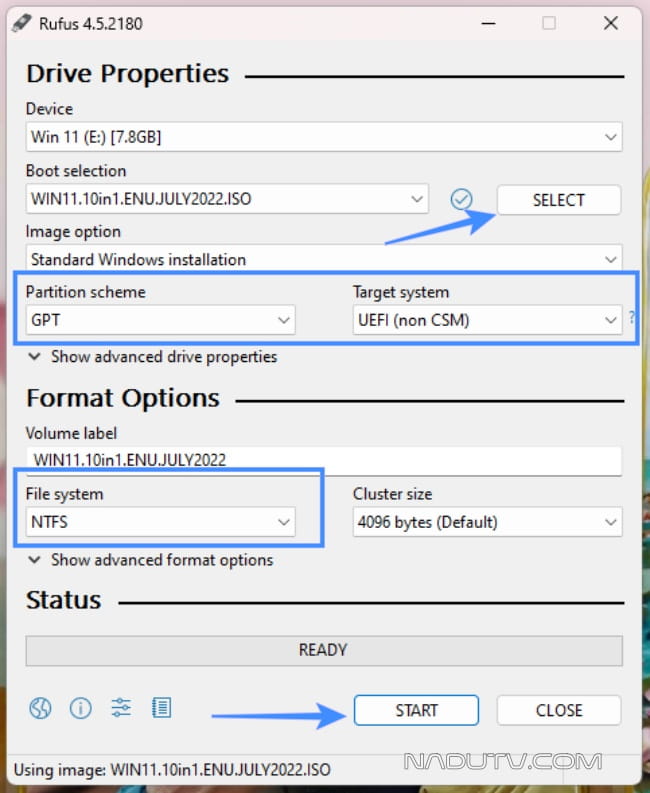Click the 'Using image' status bar text

click(x=172, y=770)
